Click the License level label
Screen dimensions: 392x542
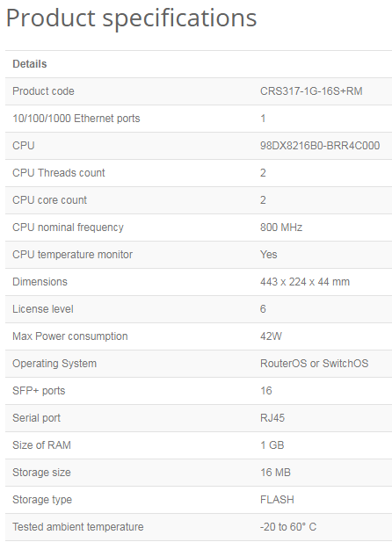[x=43, y=309]
